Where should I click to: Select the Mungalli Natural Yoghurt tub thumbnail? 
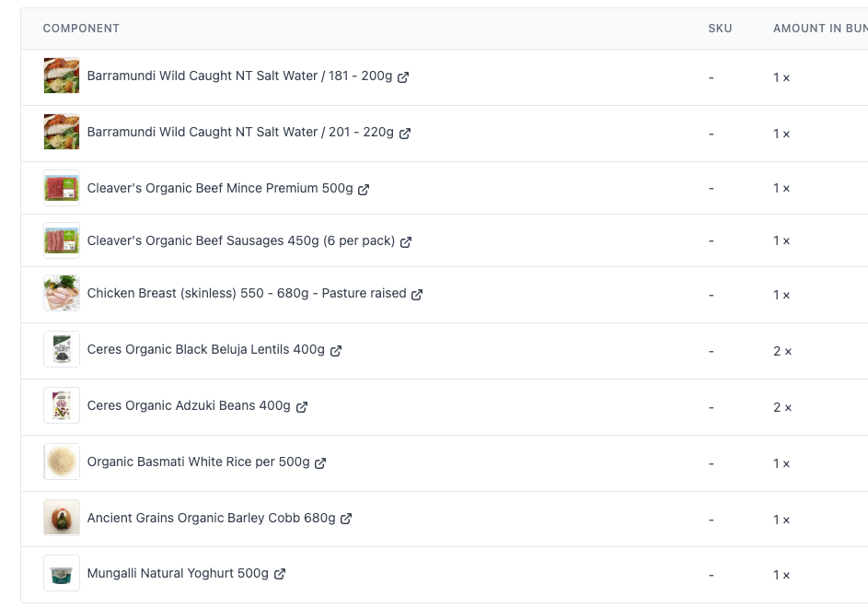(62, 573)
